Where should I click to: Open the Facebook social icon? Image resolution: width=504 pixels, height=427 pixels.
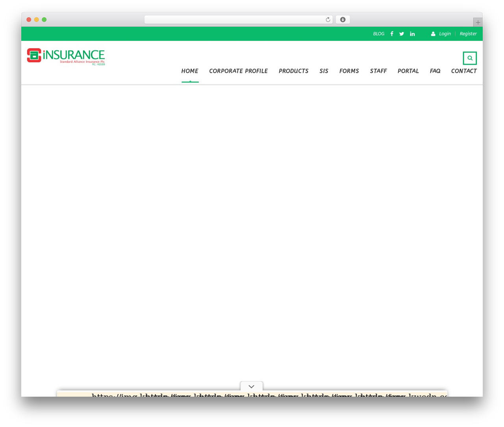tap(392, 34)
